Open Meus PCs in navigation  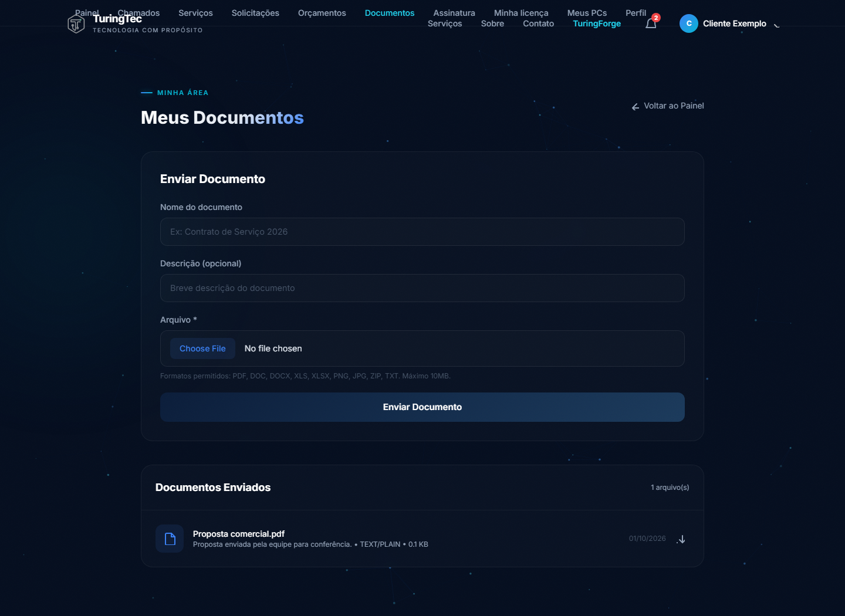(587, 13)
